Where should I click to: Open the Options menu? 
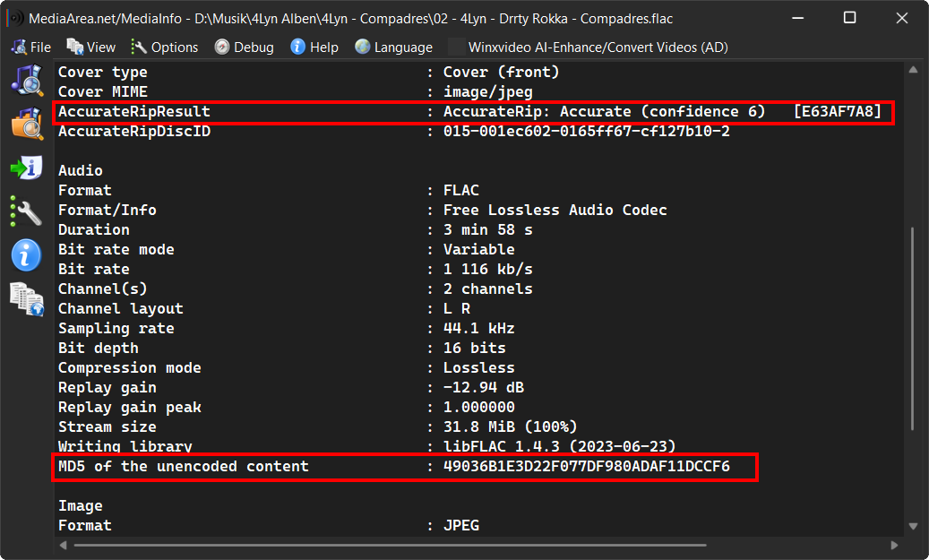tap(165, 47)
